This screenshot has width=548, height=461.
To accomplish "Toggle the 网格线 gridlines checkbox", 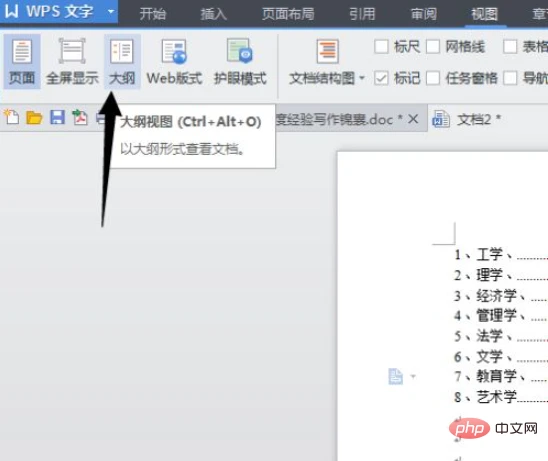I will click(433, 46).
